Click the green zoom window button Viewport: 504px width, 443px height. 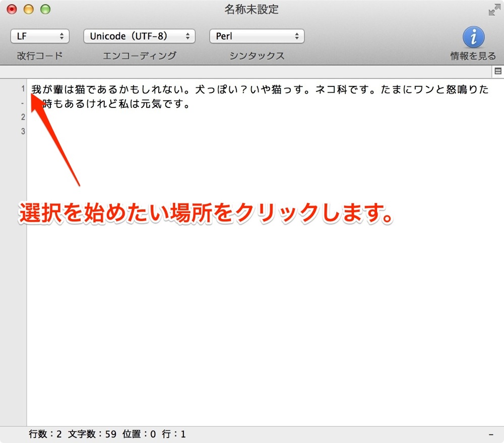[45, 9]
